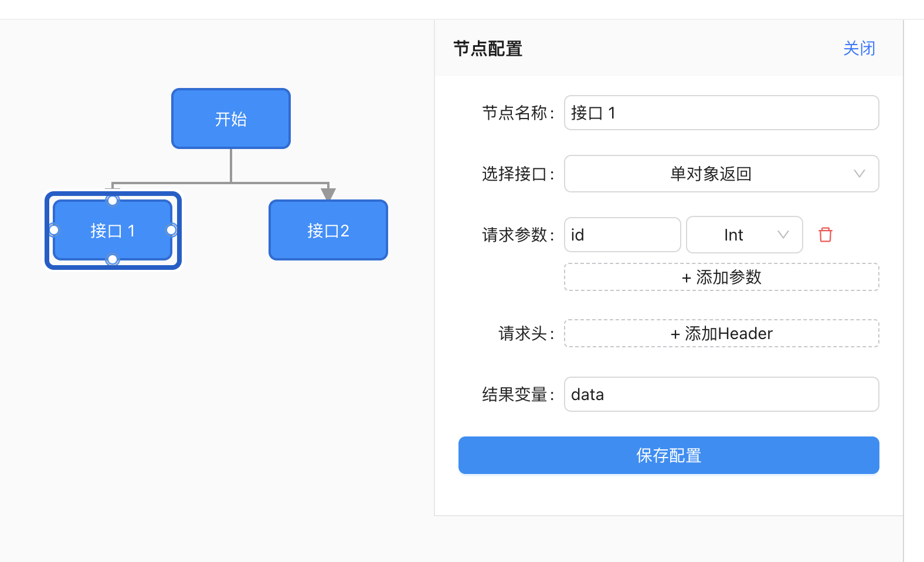This screenshot has height=562, width=924.
Task: Click the id parameter name field
Action: (x=622, y=235)
